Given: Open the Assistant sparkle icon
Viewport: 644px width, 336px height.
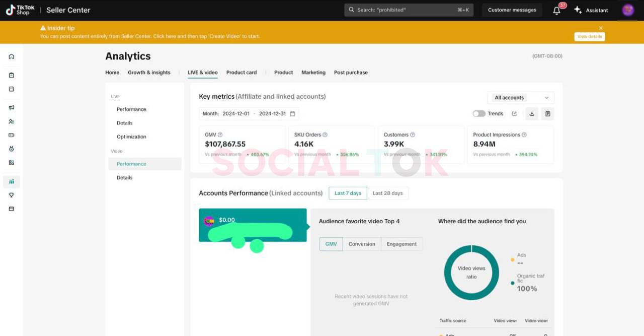Looking at the screenshot, I should (578, 10).
